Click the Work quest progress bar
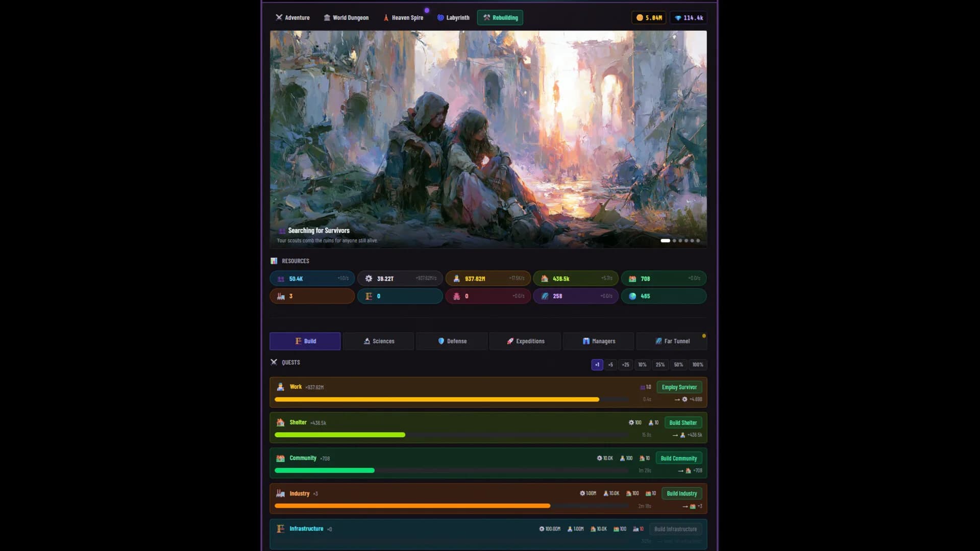 click(452, 399)
